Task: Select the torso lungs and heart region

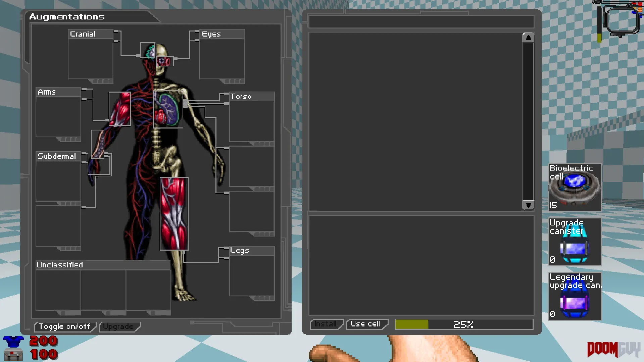Action: [168, 109]
